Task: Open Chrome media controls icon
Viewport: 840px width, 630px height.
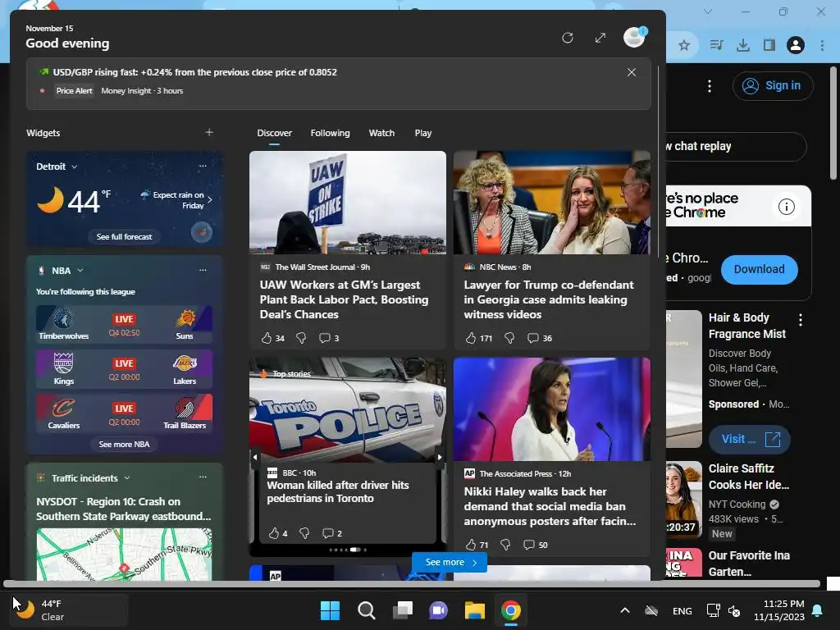Action: pyautogui.click(x=716, y=45)
